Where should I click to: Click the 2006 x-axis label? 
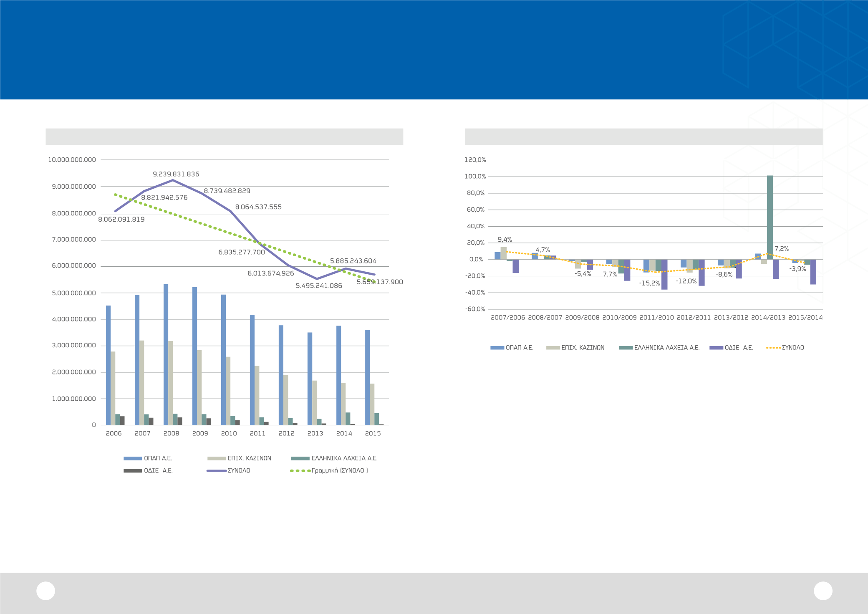pos(114,434)
